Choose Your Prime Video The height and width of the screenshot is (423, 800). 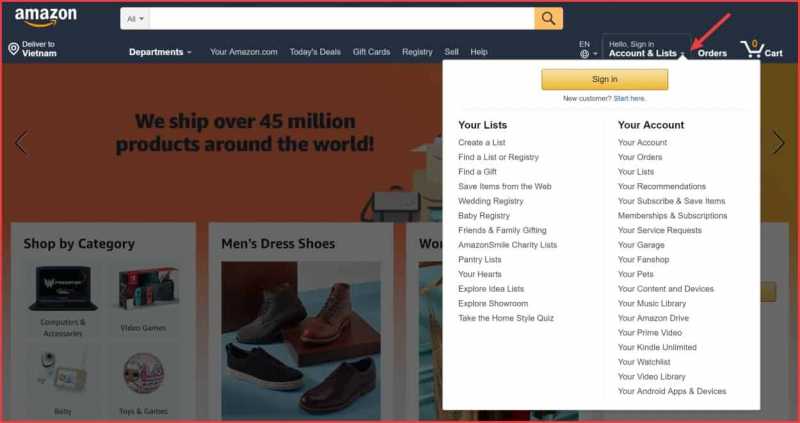click(650, 332)
